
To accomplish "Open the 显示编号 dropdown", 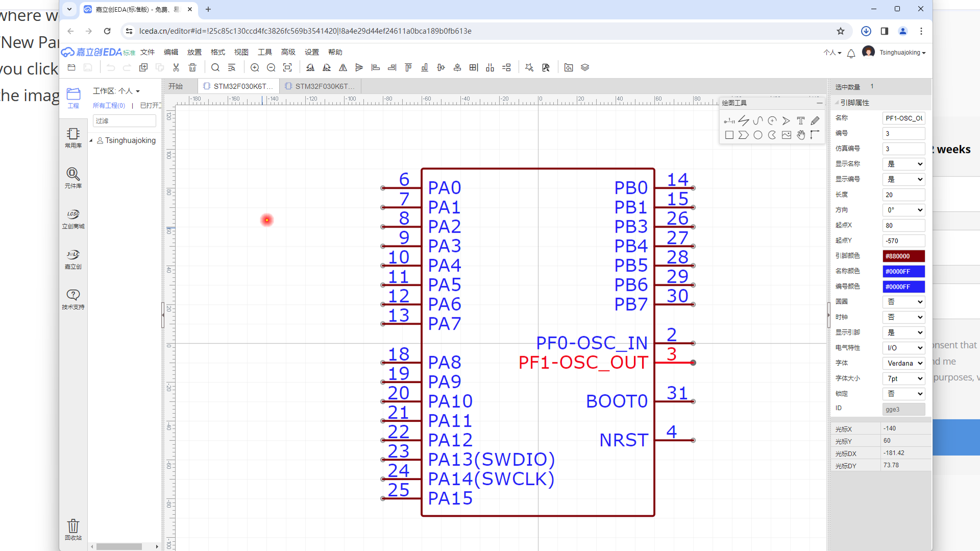I will [903, 180].
